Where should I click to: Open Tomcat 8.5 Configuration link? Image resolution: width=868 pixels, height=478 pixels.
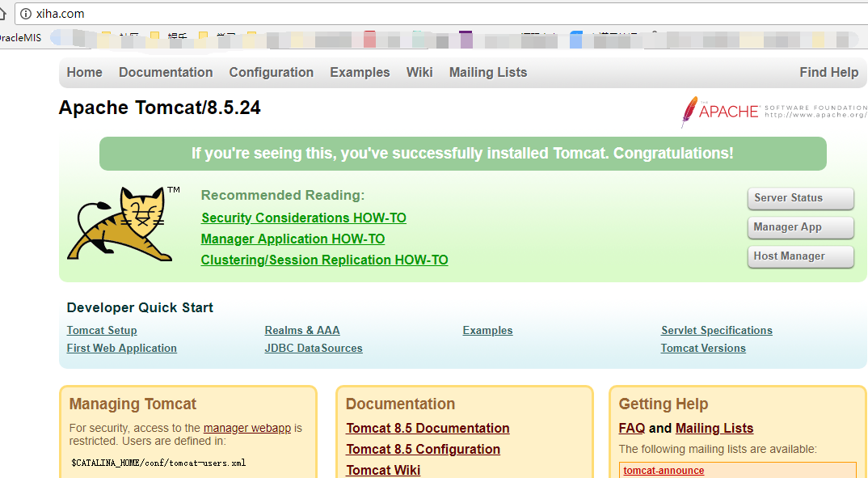click(x=423, y=450)
